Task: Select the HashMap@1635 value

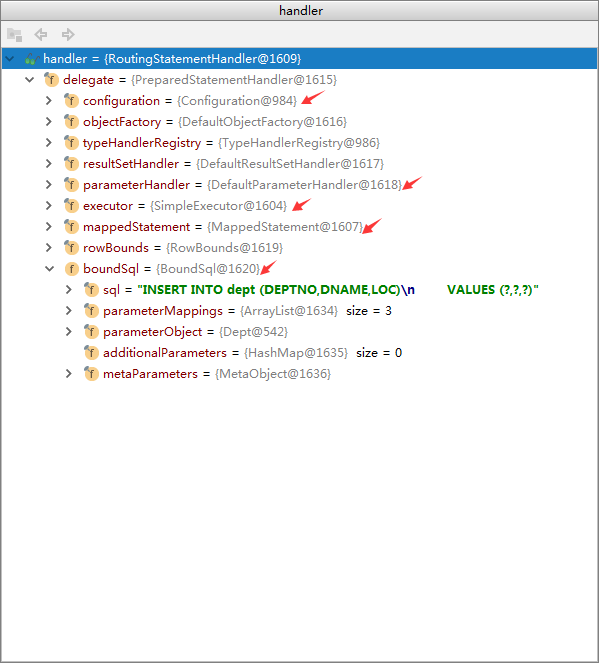Action: (x=296, y=353)
